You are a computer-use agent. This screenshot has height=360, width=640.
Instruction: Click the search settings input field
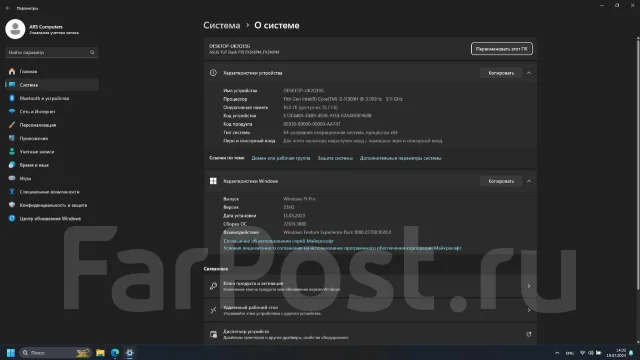pyautogui.click(x=51, y=52)
